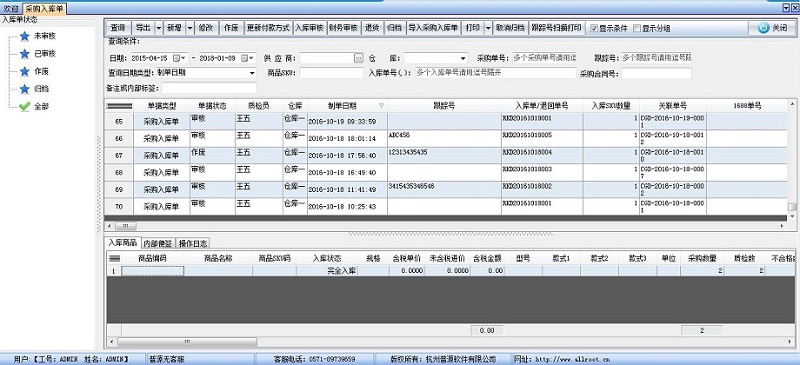Click the 查询 button
Image resolution: width=800 pixels, height=365 pixels.
(118, 28)
